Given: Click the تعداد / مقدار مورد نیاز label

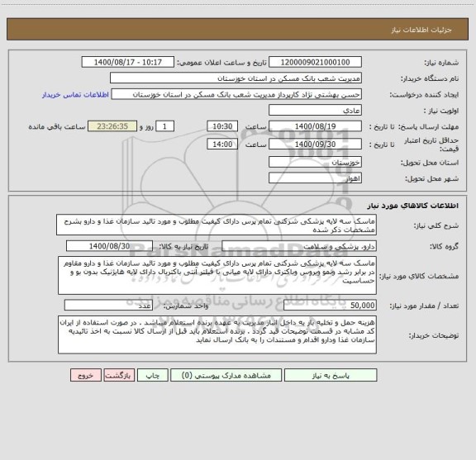Looking at the screenshot, I should coord(424,306).
